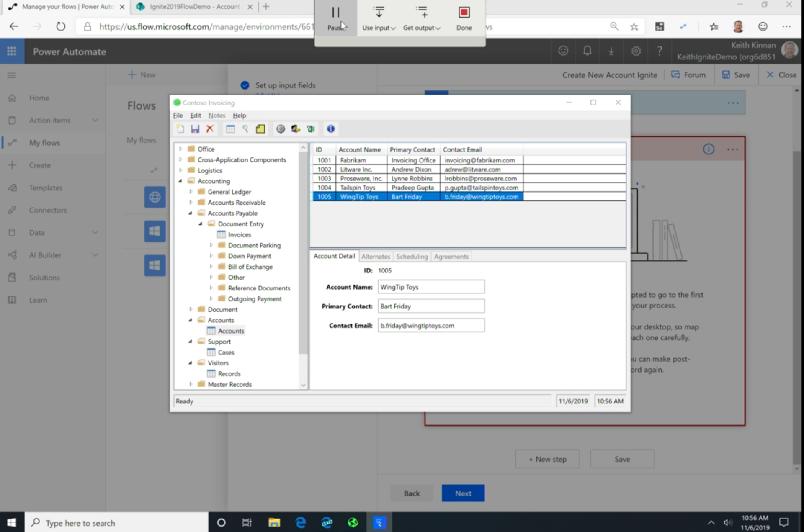Open the Power Automate settings gear

(x=636, y=51)
